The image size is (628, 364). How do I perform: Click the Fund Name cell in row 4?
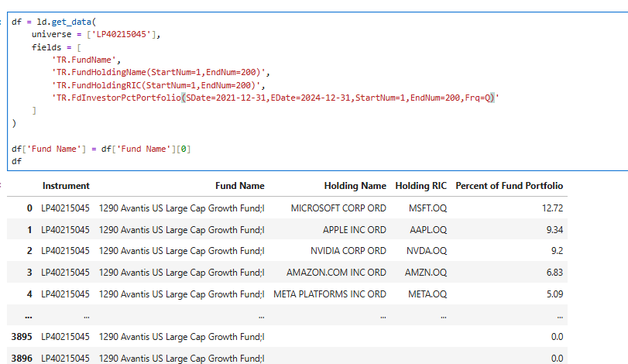tap(182, 294)
